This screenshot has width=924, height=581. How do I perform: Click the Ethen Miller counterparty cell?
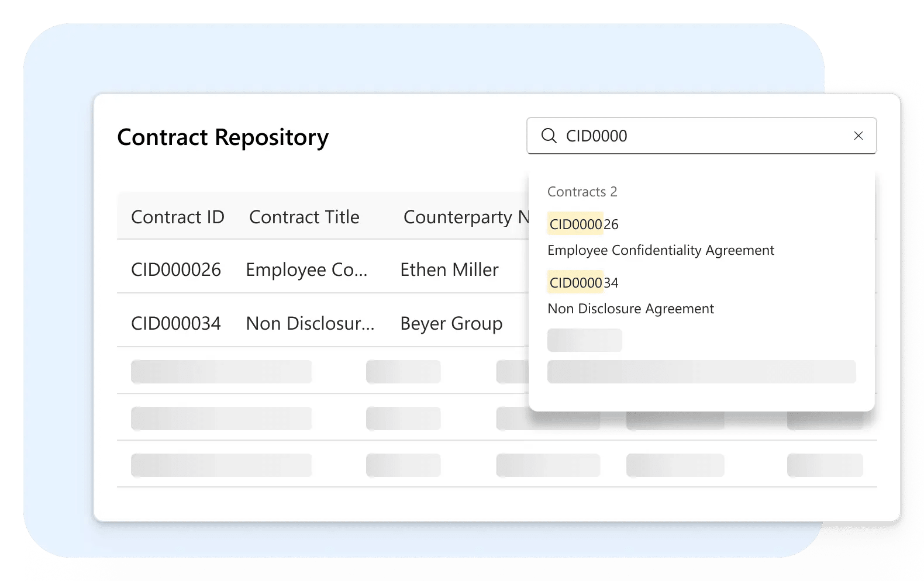(x=449, y=269)
